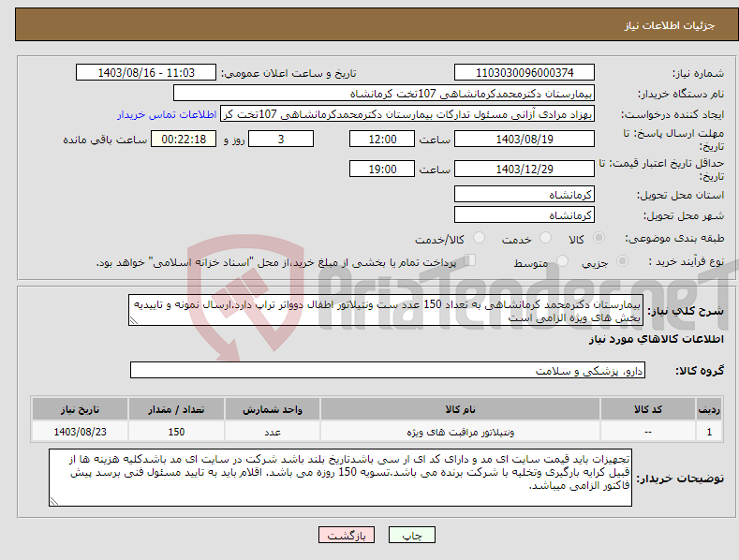Click the شماره نیاز number field

[525, 73]
